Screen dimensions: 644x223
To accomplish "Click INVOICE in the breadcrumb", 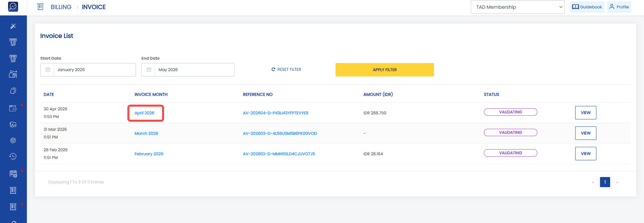I will 94,7.
